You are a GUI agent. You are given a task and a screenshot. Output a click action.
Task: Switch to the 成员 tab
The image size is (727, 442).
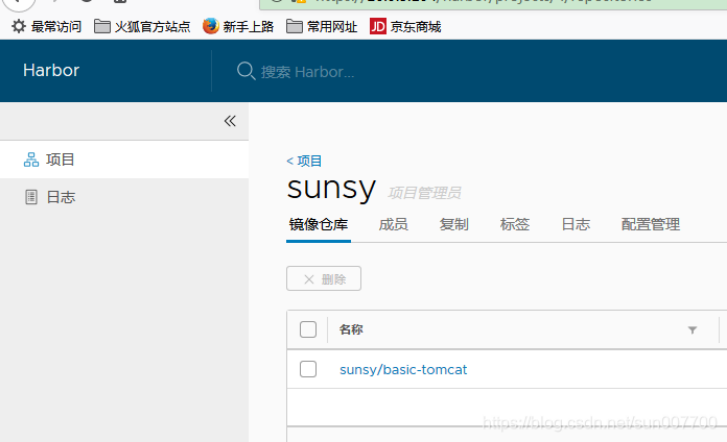(393, 225)
